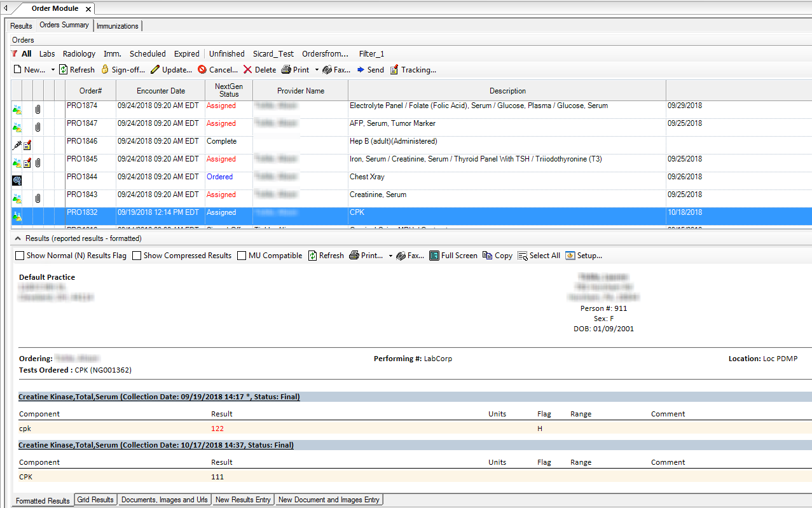
Task: Collapse the Results reported panel
Action: [x=18, y=238]
